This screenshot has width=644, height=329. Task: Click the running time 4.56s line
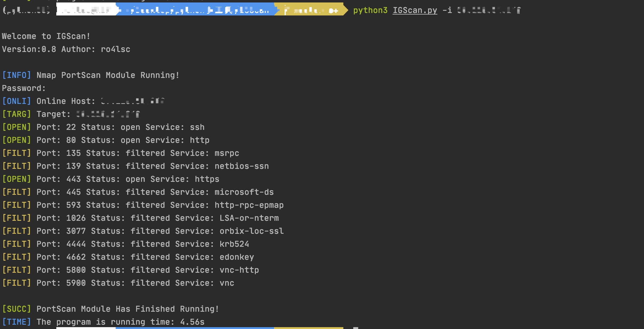click(x=103, y=322)
